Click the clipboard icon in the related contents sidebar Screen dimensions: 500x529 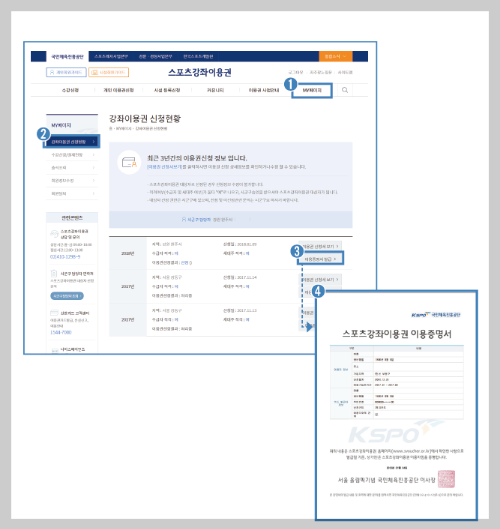(54, 274)
